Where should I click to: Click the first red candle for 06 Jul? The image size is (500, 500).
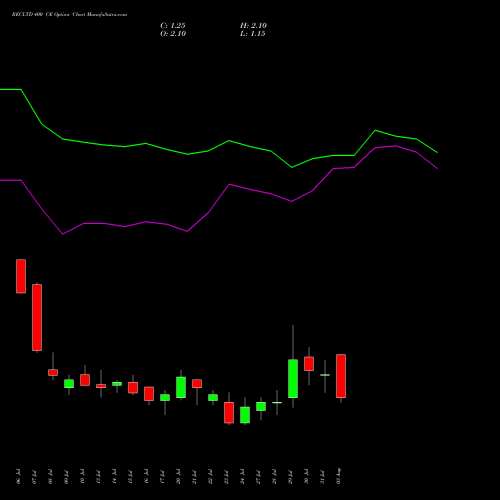(x=21, y=276)
